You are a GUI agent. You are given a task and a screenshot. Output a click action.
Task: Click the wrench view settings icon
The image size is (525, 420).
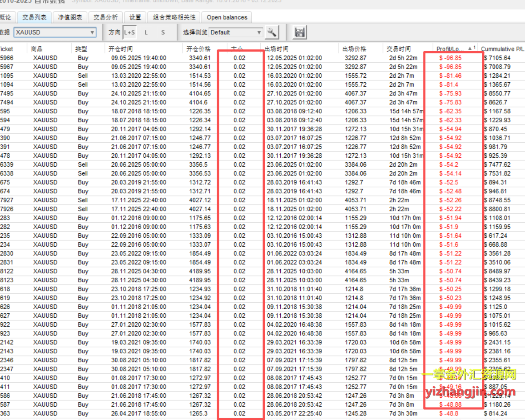272,32
